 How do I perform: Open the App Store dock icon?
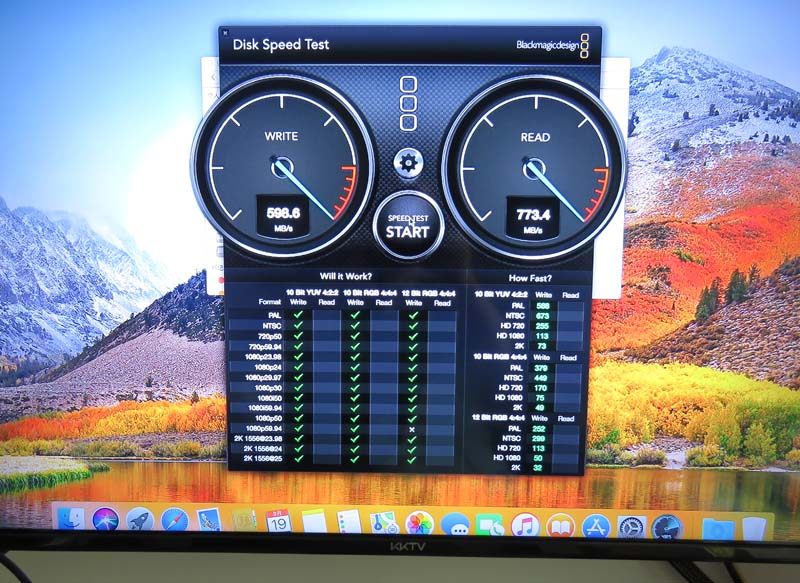[x=596, y=525]
